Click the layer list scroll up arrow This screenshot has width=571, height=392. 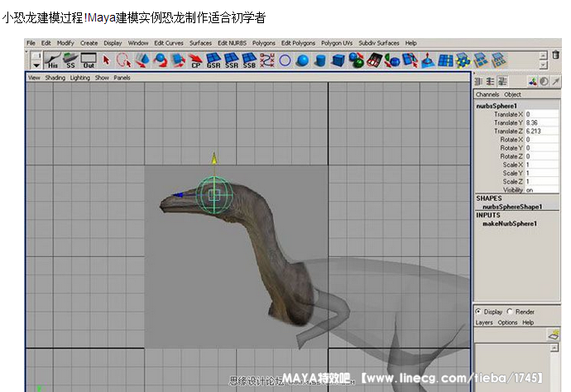[x=554, y=348]
